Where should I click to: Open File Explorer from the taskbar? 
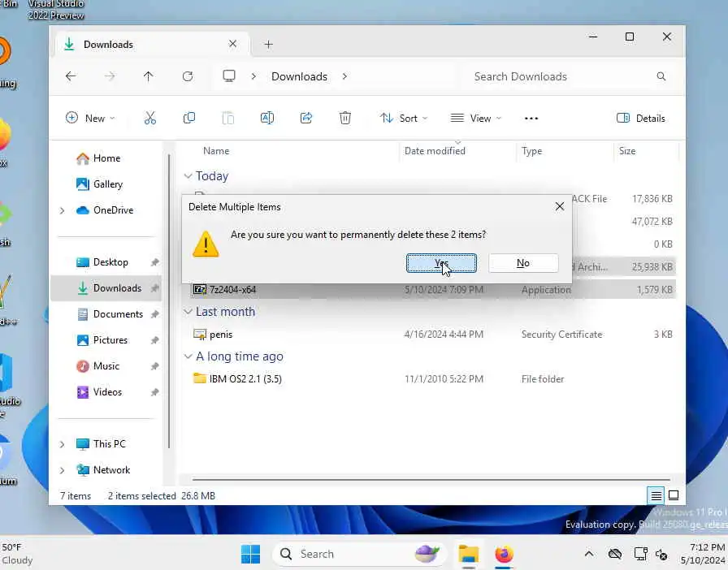coord(469,555)
